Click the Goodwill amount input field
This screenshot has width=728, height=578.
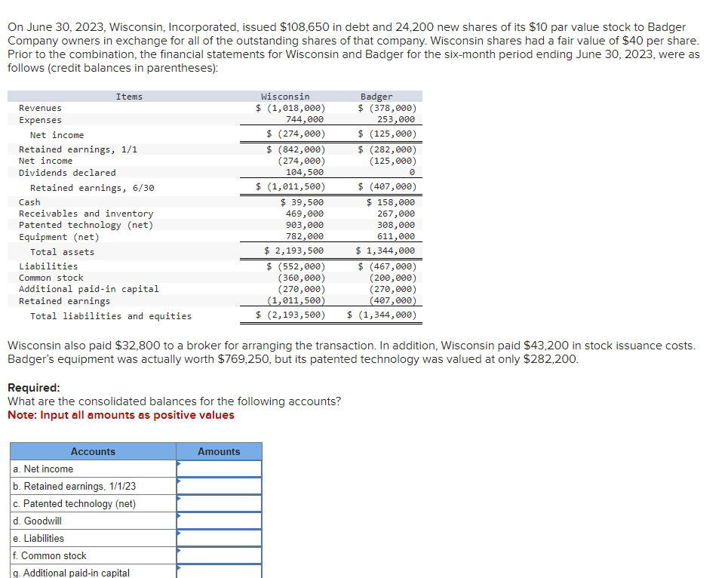point(220,521)
